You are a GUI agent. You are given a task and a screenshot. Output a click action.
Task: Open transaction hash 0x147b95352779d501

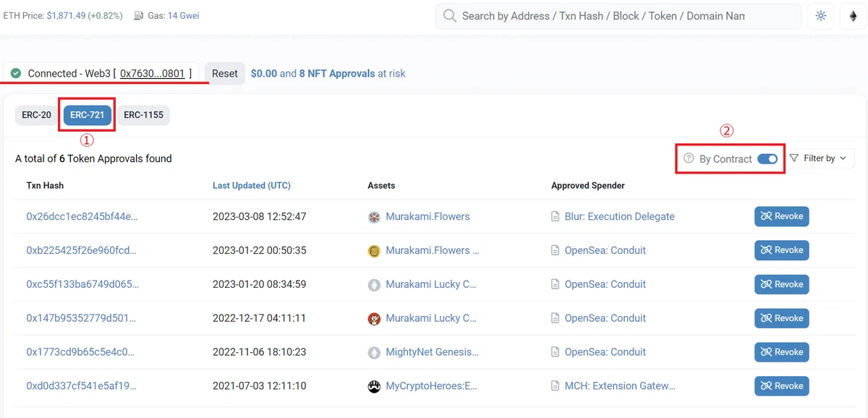point(81,318)
